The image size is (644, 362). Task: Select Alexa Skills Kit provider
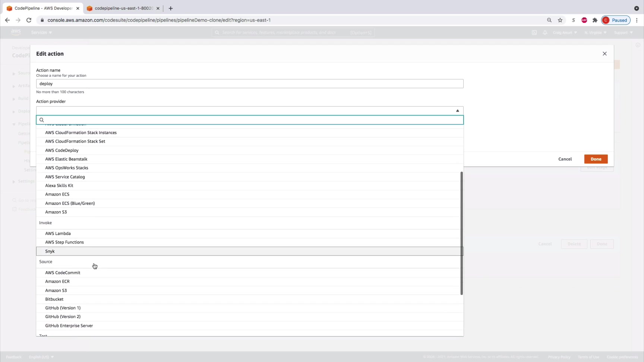click(x=250, y=185)
